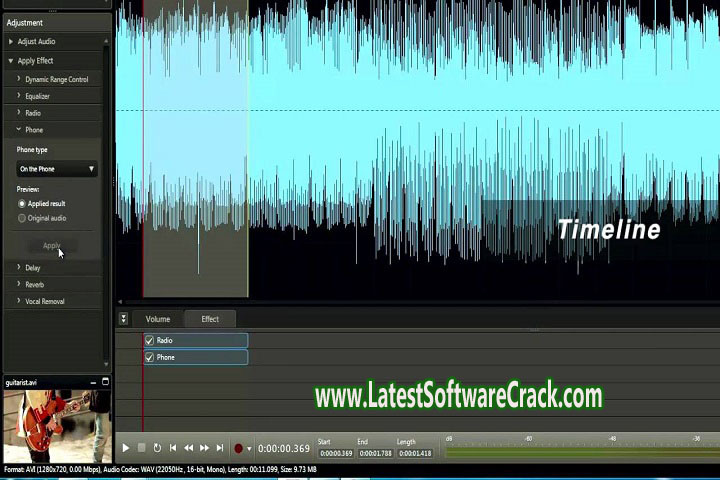The height and width of the screenshot is (480, 720).
Task: Click the Length time field
Action: pyautogui.click(x=415, y=453)
